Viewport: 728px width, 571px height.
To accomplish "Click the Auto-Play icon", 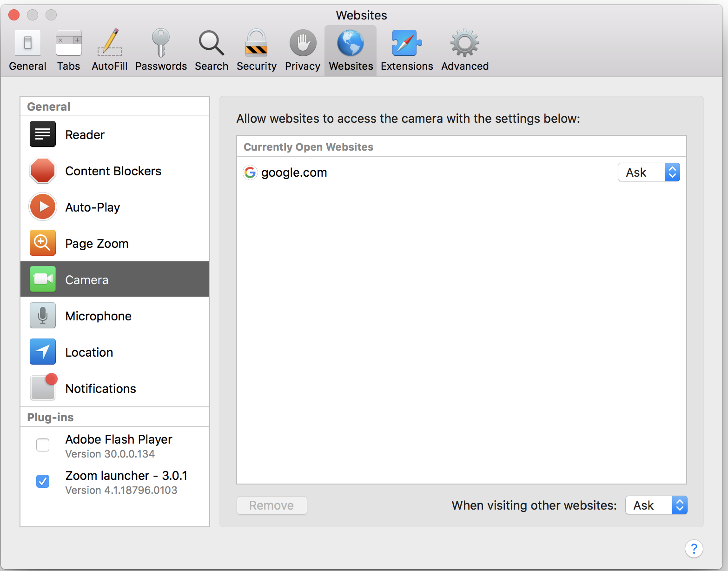I will tap(42, 207).
